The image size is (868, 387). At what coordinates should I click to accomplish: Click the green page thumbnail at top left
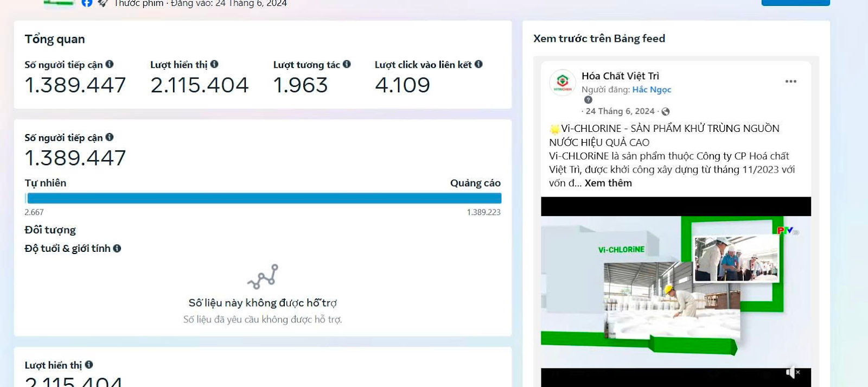59,3
